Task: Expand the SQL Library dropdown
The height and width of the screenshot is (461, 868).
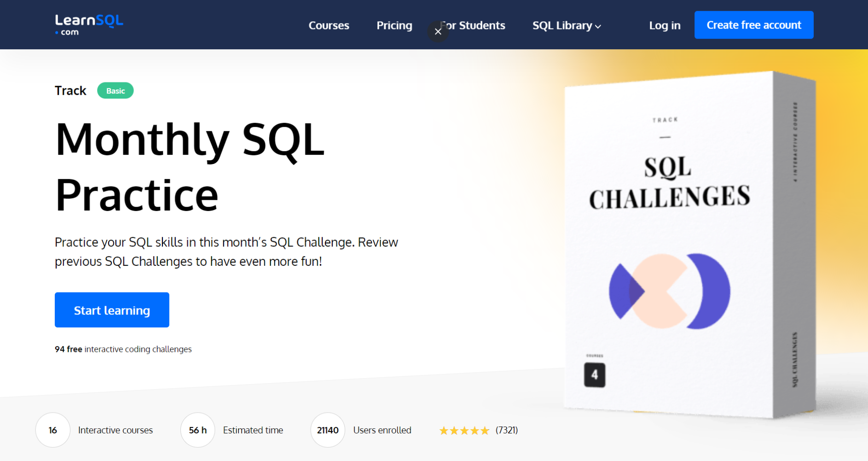Action: [567, 25]
